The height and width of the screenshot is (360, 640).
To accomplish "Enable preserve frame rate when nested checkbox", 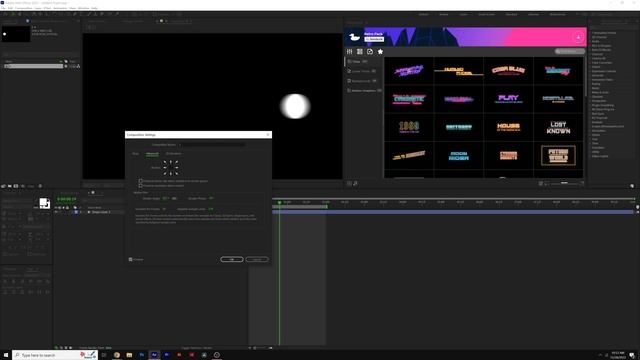I will click(x=141, y=181).
